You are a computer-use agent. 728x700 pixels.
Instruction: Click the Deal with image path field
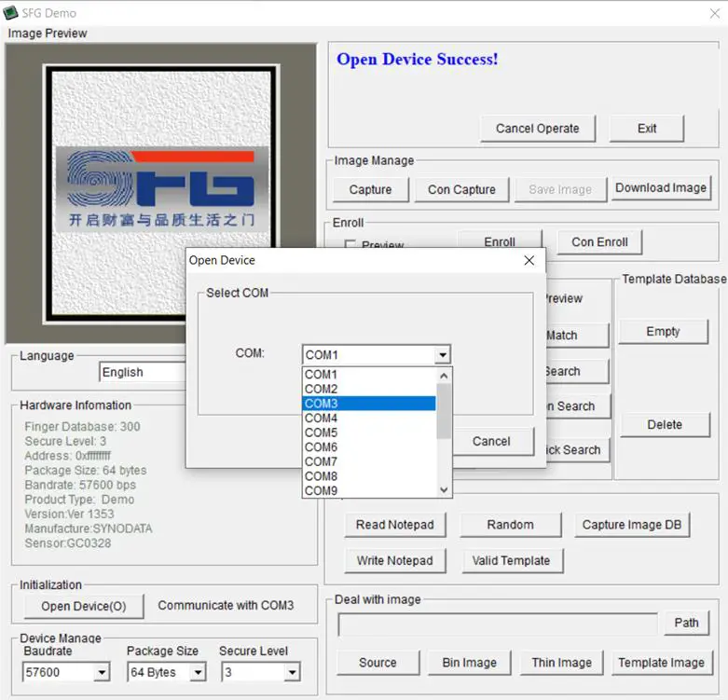[497, 624]
